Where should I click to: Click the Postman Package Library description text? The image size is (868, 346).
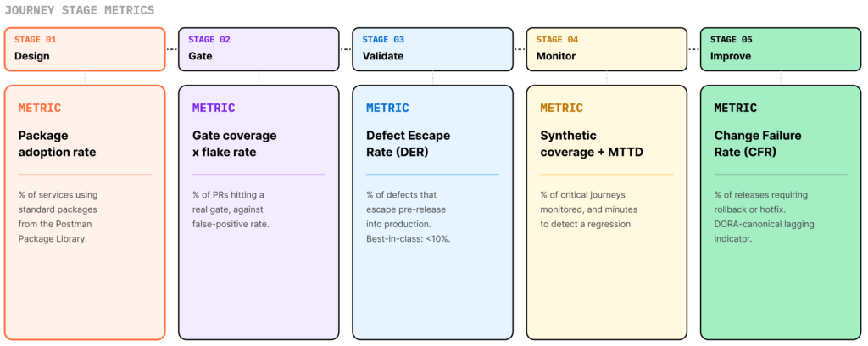click(58, 217)
